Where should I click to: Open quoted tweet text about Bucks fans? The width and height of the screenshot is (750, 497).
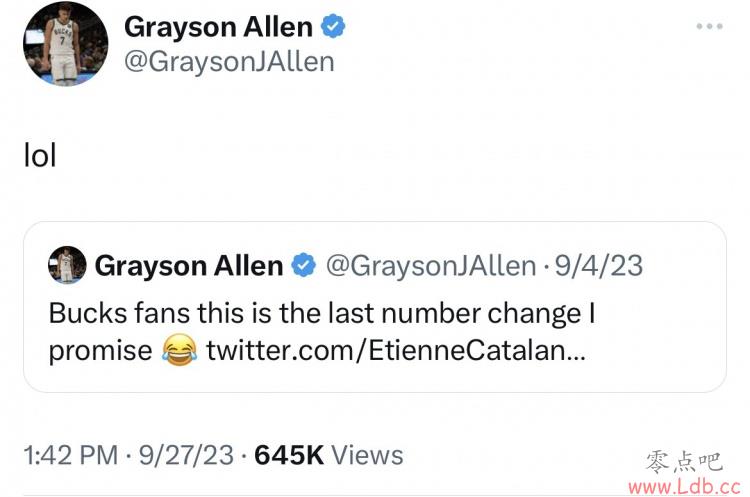pos(322,332)
